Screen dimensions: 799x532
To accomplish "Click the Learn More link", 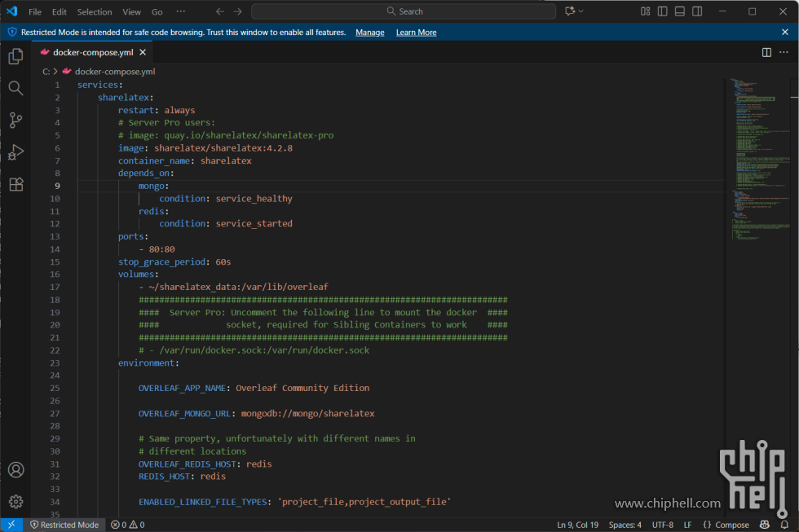I will tap(416, 33).
